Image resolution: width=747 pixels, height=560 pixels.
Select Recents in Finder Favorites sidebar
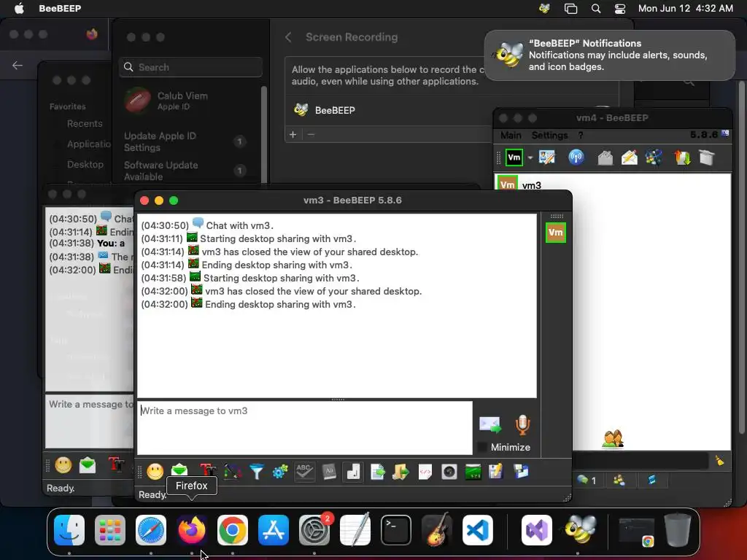(x=85, y=124)
